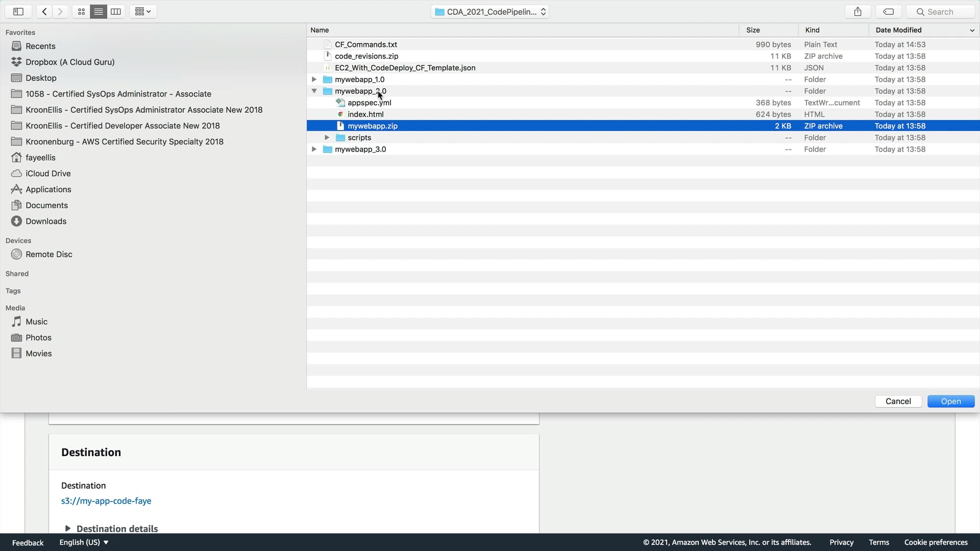Click the Open button

coord(950,401)
